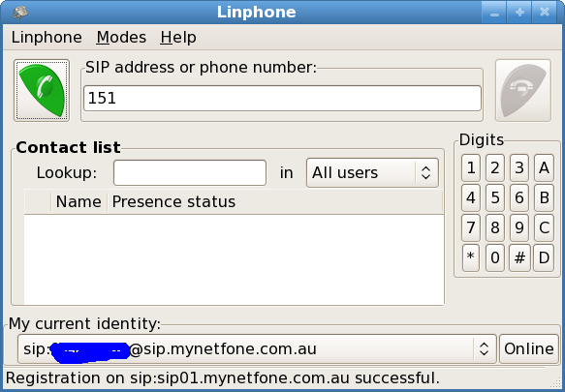Viewport: 565px width, 392px height.
Task: Select the * key on the dialpad
Action: click(471, 257)
